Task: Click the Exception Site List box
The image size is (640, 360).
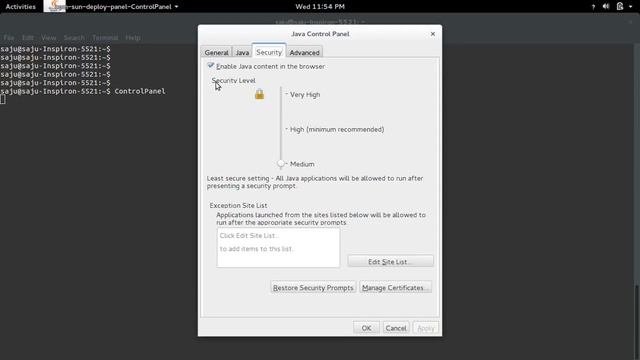Action: (278, 248)
